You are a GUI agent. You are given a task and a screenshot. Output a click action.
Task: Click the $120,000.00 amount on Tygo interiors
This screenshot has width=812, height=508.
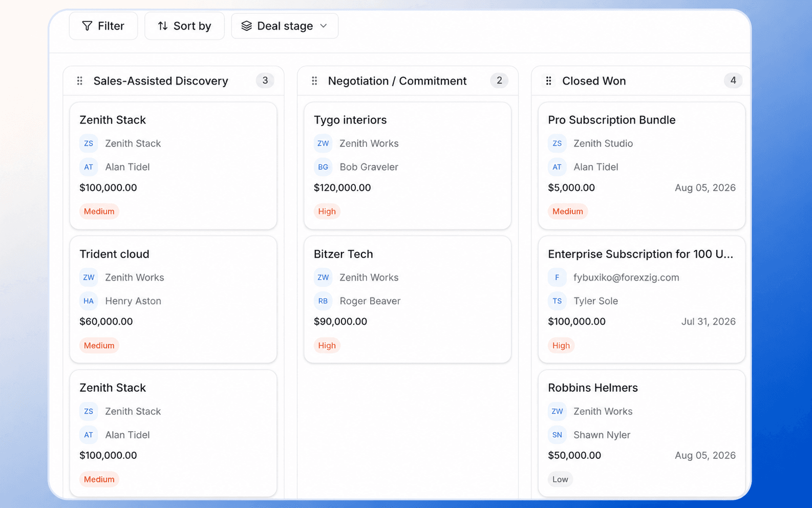342,187
